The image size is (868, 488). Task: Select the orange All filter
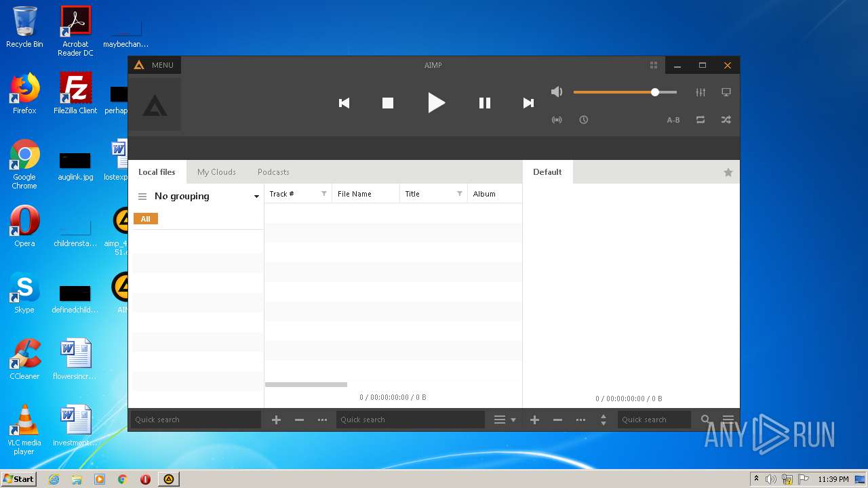145,219
